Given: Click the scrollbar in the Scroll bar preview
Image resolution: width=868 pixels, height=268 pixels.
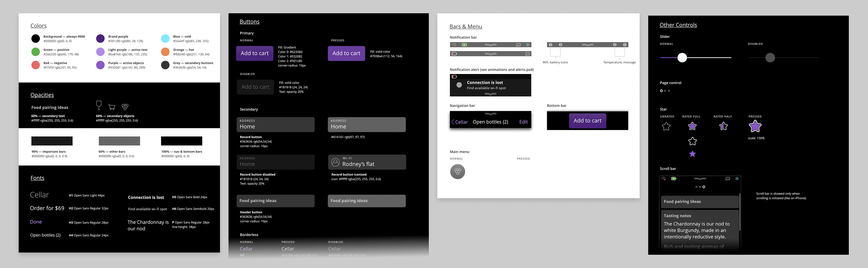Looking at the screenshot, I should point(740,212).
